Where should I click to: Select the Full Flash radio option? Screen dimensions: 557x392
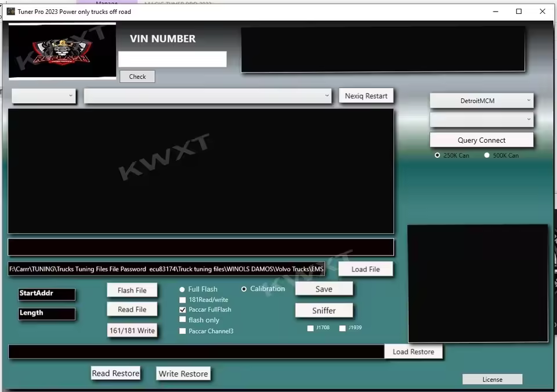[182, 289]
